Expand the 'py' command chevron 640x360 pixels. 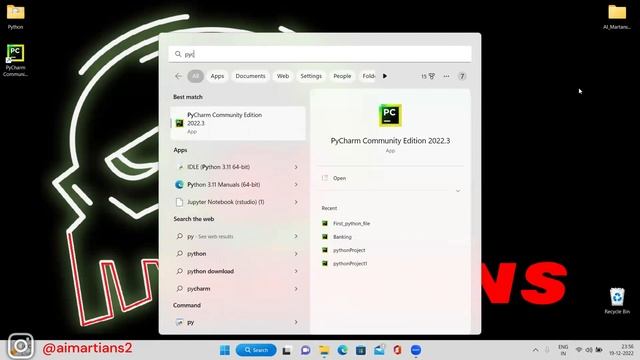coord(296,322)
